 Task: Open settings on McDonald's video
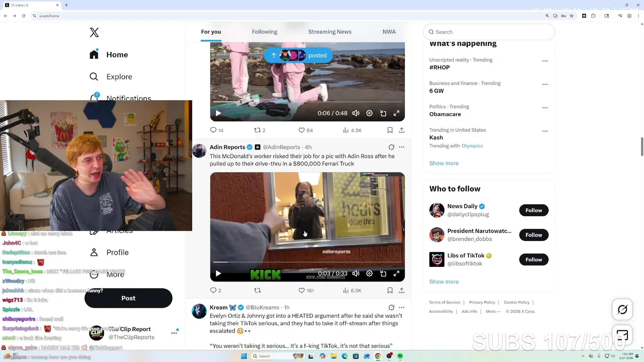pos(369,274)
